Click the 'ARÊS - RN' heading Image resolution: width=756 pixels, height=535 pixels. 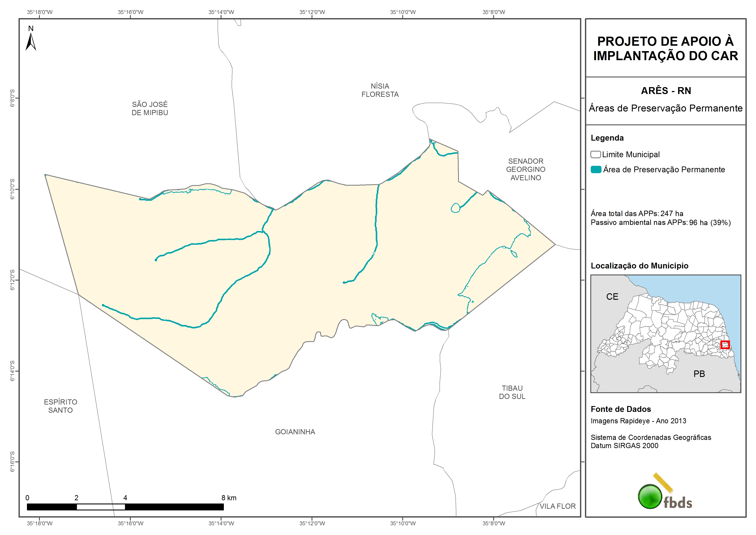point(666,91)
